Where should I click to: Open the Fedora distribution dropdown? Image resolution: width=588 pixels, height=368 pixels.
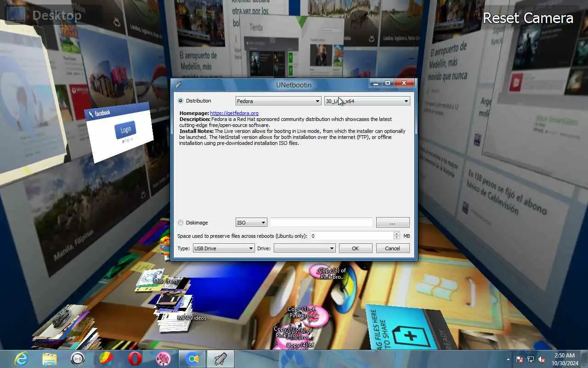[278, 101]
